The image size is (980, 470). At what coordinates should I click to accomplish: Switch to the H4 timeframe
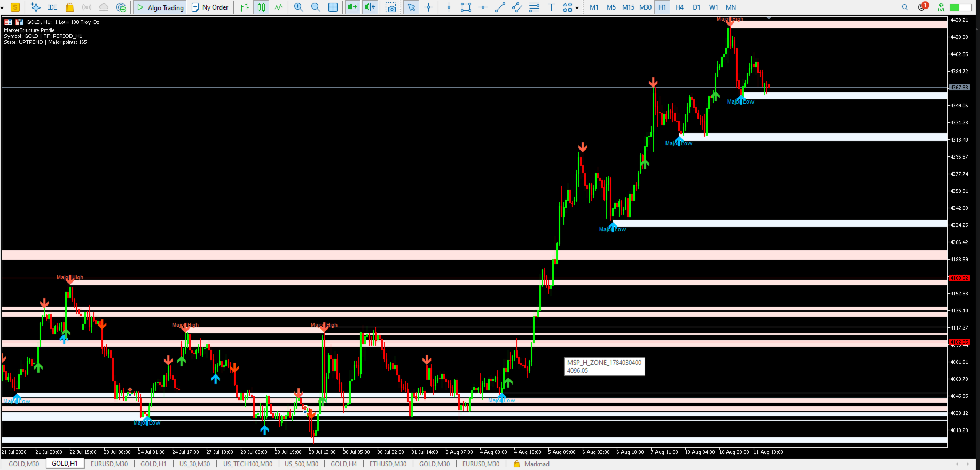tap(679, 7)
